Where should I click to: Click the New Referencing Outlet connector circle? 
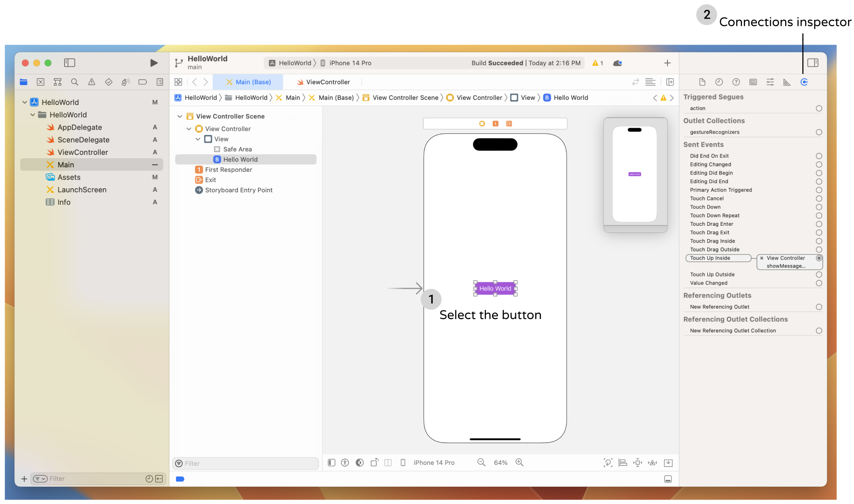click(x=819, y=307)
